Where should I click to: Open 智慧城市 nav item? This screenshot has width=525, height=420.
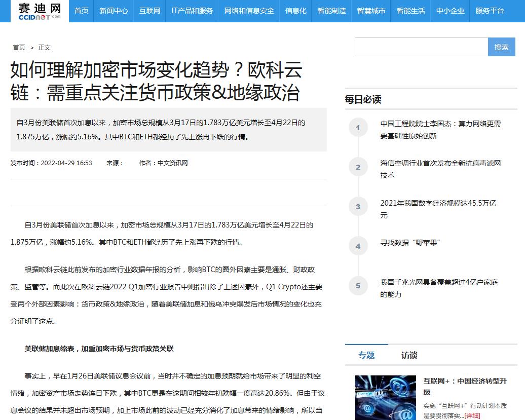coord(371,11)
